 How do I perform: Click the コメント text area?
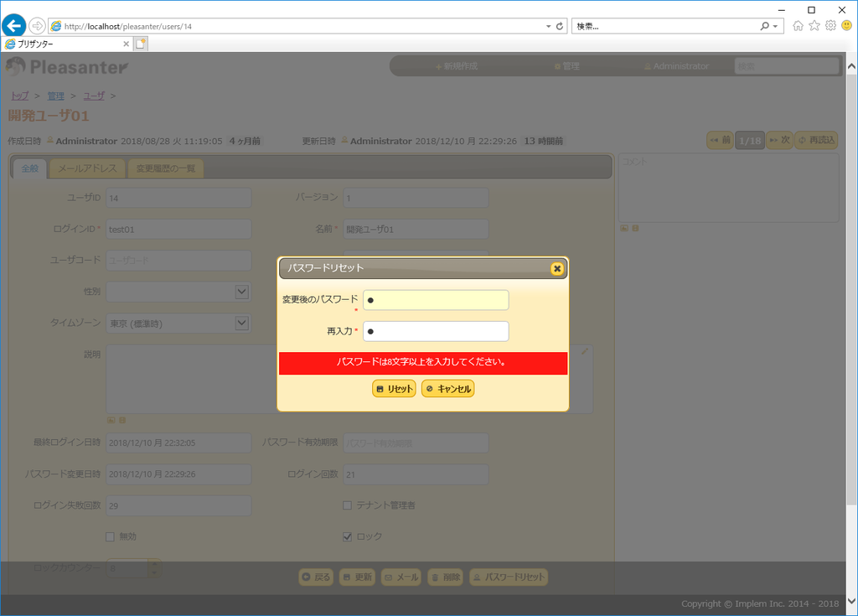[x=729, y=188]
